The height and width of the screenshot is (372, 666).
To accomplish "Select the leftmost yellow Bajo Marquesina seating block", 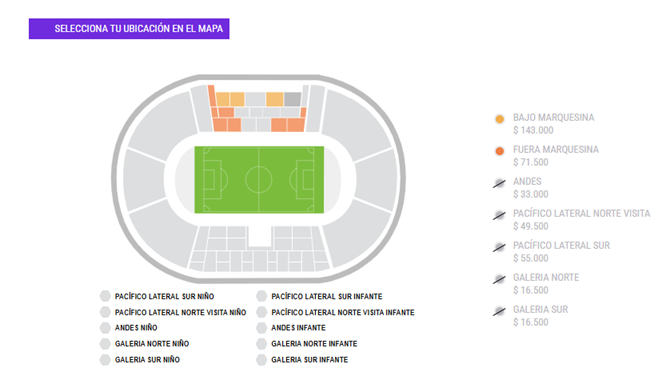I will 223,99.
